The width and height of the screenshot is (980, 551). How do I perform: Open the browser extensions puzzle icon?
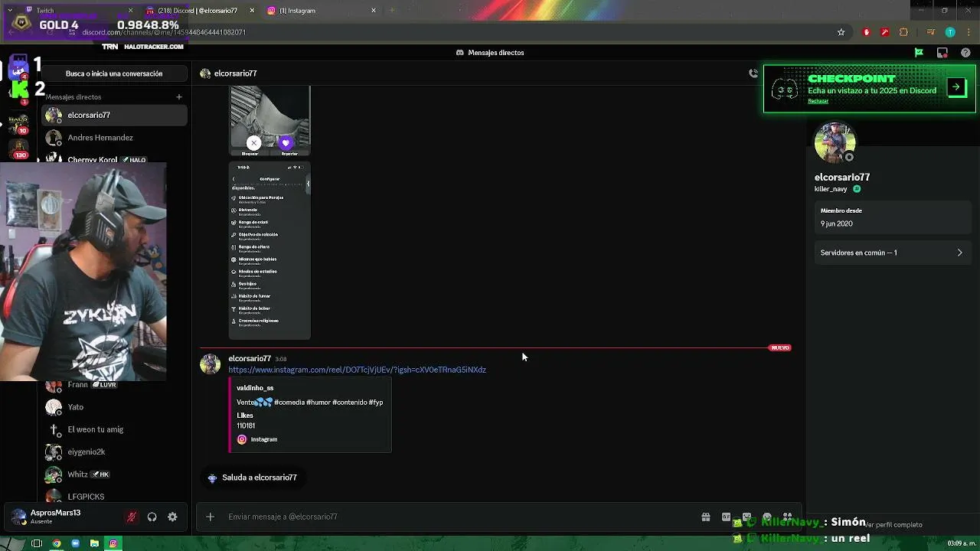click(x=903, y=32)
